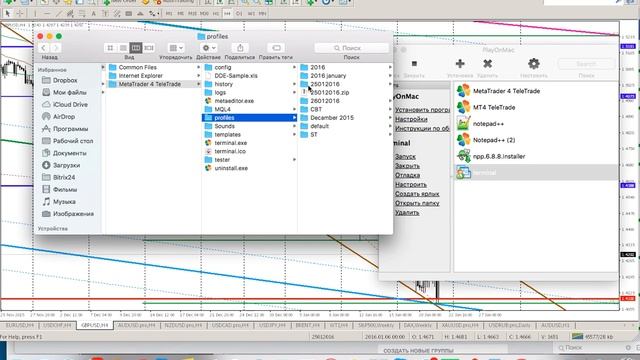Switch Finder to icon view
Image resolution: width=640 pixels, height=360 pixels.
tap(110, 48)
